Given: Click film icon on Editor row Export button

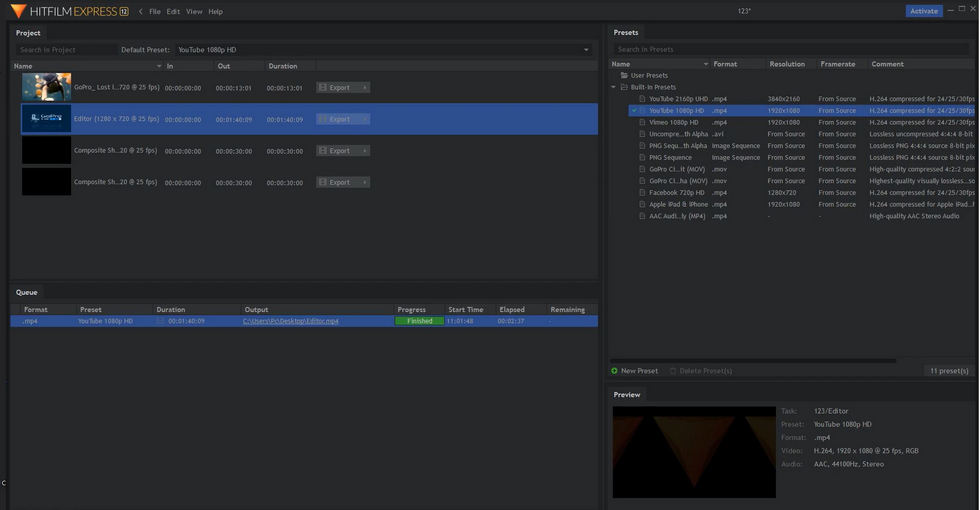Looking at the screenshot, I should [322, 119].
